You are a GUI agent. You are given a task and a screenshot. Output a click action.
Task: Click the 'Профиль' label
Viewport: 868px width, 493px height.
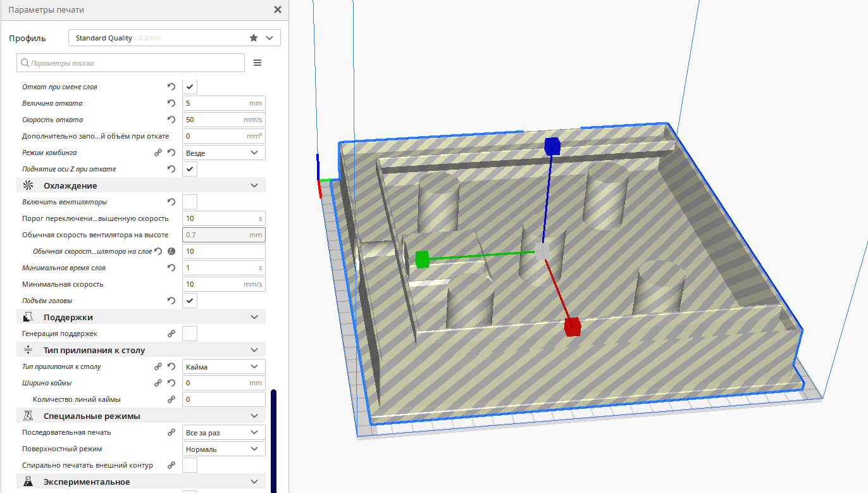[28, 38]
